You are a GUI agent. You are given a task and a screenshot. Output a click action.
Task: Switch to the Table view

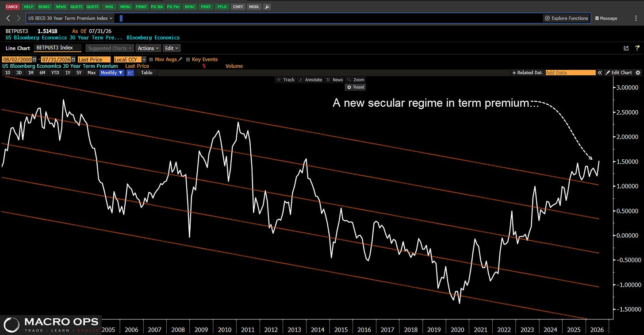coord(146,73)
